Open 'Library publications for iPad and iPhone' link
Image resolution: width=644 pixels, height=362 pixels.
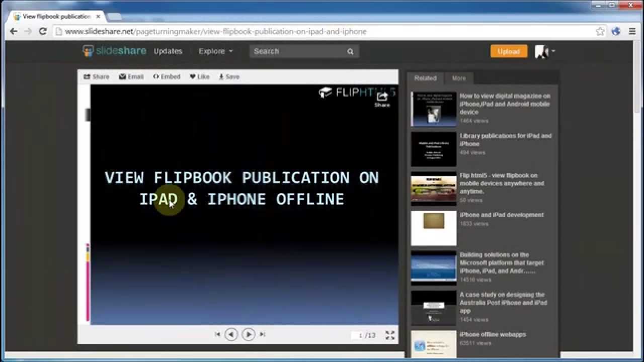[x=505, y=139]
